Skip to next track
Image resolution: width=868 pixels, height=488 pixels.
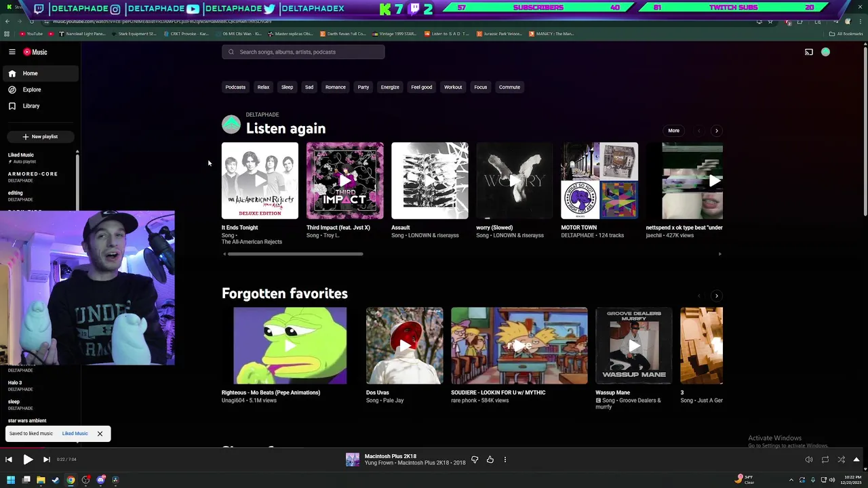(46, 460)
